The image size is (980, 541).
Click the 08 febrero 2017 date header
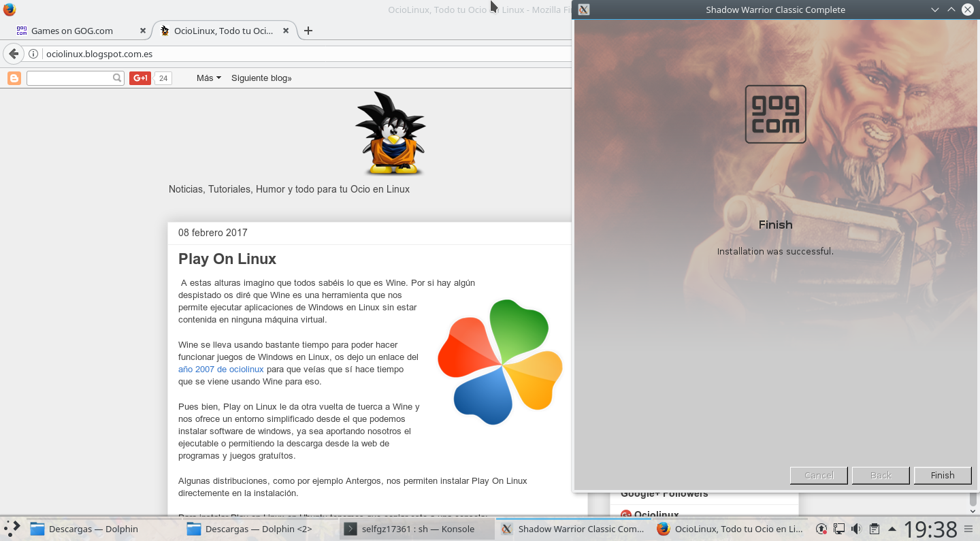[x=213, y=233]
